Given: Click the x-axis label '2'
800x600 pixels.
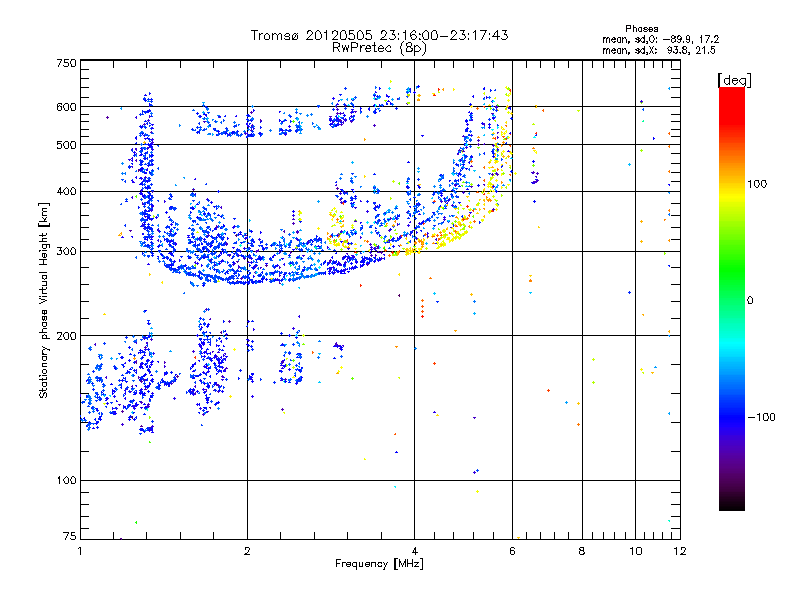Looking at the screenshot, I should pos(247,551).
